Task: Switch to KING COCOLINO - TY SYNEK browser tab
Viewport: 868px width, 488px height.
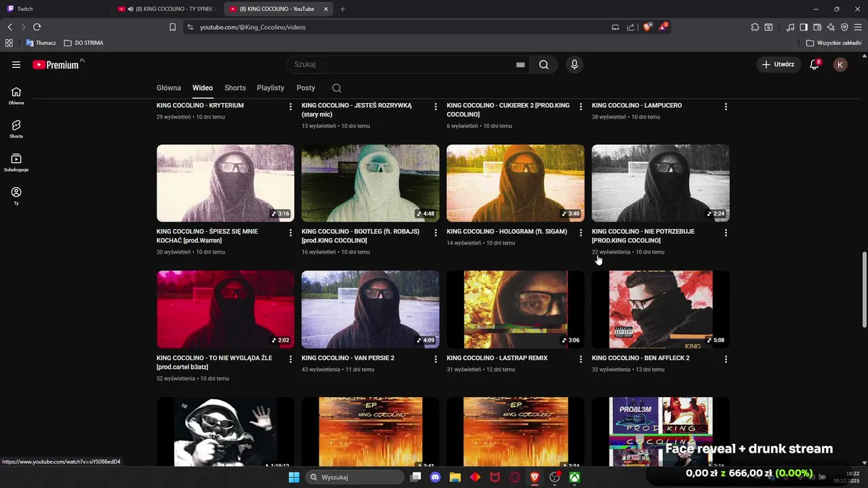Action: 167,9
